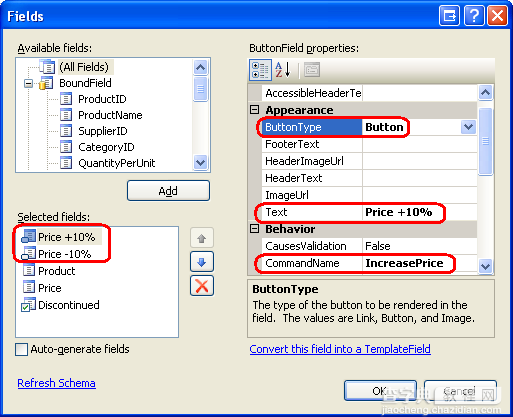513x417 pixels.
Task: Click the Property Pages icon in properties toolbar
Action: (x=312, y=70)
